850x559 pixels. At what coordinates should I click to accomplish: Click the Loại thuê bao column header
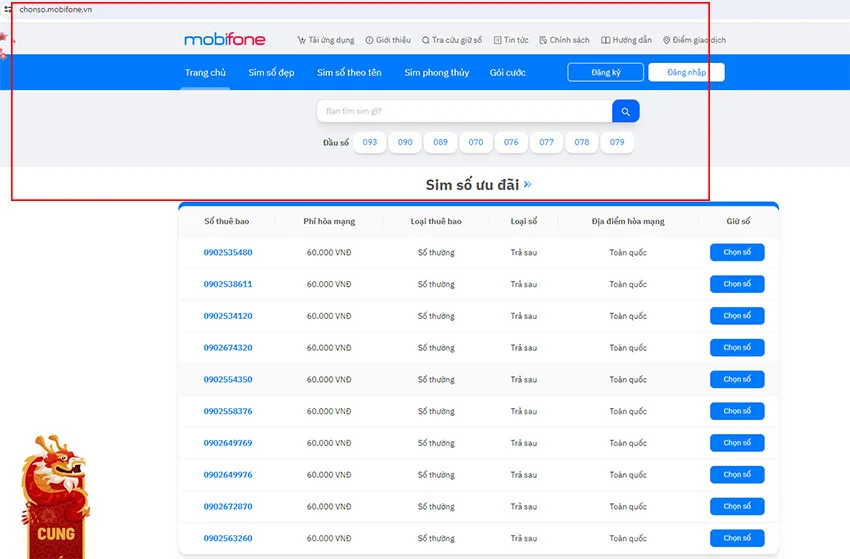pyautogui.click(x=436, y=221)
